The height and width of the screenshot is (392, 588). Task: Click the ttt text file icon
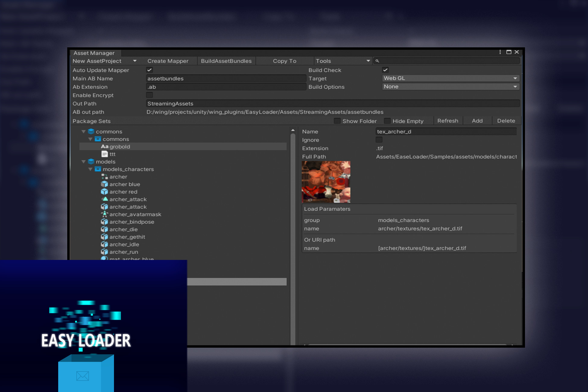pyautogui.click(x=105, y=154)
